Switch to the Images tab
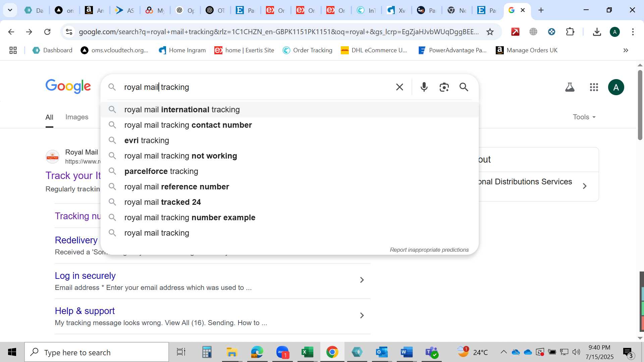 pos(77,117)
